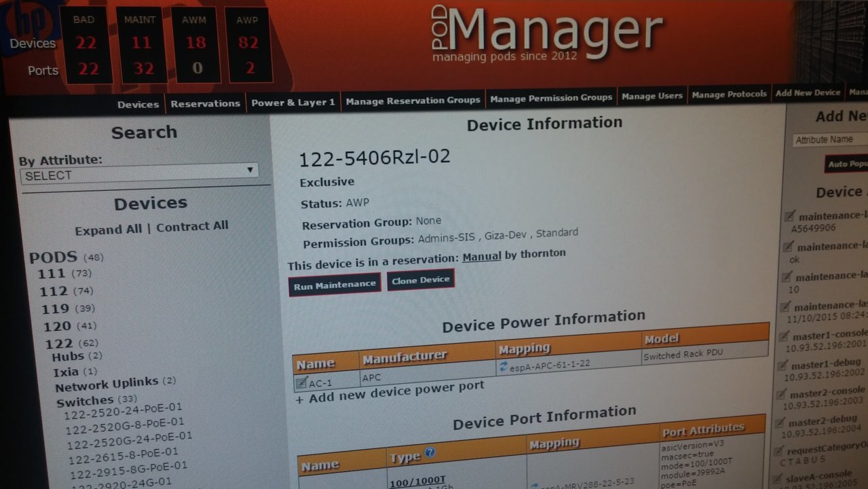The width and height of the screenshot is (868, 489).
Task: Open the Reservations menu tab
Action: click(x=206, y=103)
